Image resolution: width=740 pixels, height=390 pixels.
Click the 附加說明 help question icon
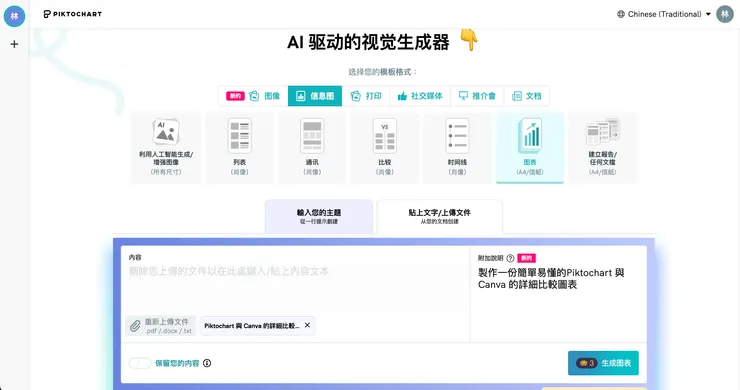[x=510, y=258]
